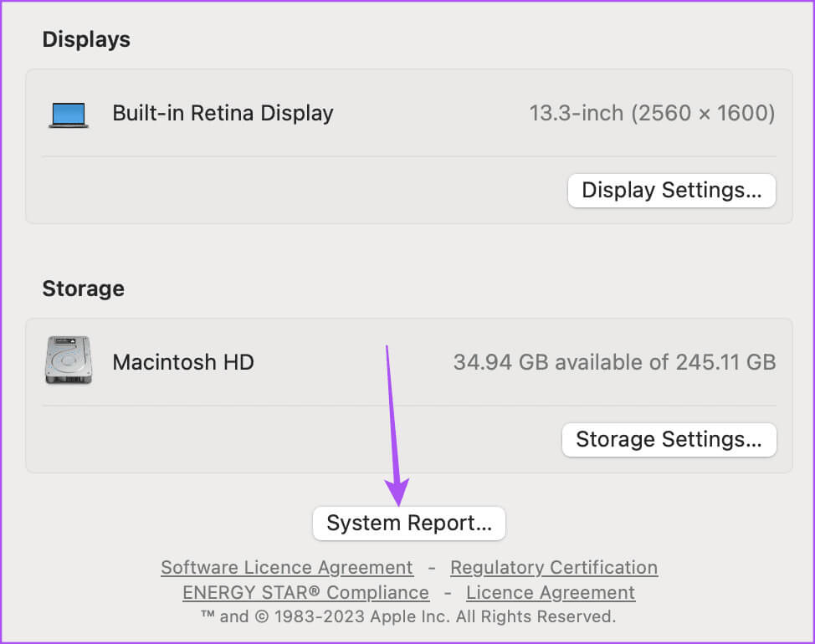815x644 pixels.
Task: Click the Built-in Retina Display laptop icon
Action: 69,115
